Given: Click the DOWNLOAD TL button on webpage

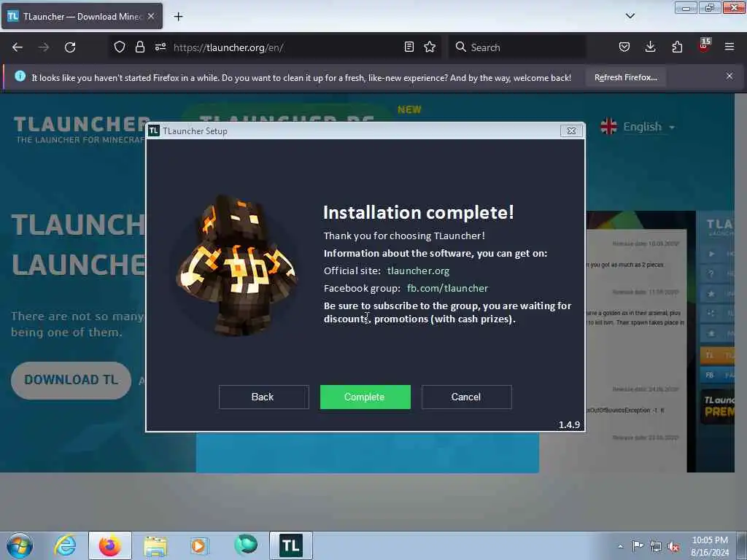Looking at the screenshot, I should click(x=71, y=380).
